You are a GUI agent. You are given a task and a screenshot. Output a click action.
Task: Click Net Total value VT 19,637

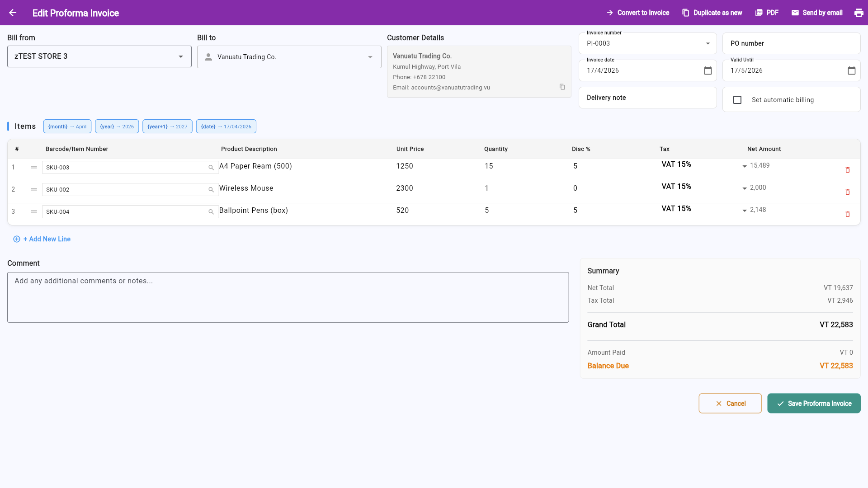click(x=838, y=288)
